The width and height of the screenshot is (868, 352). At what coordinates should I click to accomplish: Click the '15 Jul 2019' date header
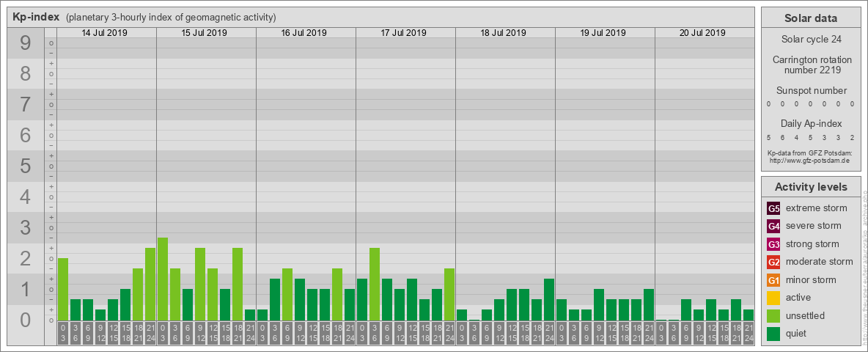tap(205, 33)
